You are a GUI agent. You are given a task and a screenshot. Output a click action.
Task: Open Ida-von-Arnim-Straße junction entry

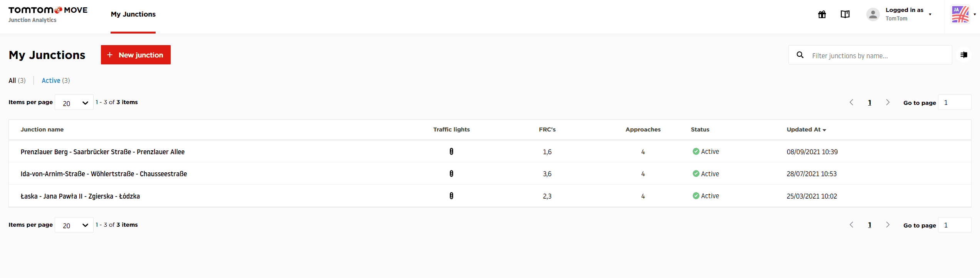(104, 174)
